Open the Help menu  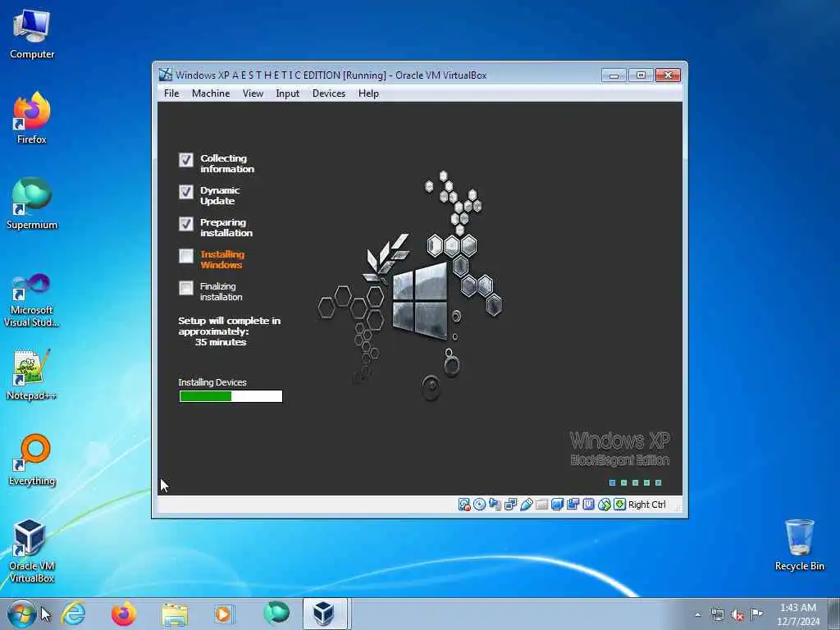(368, 94)
